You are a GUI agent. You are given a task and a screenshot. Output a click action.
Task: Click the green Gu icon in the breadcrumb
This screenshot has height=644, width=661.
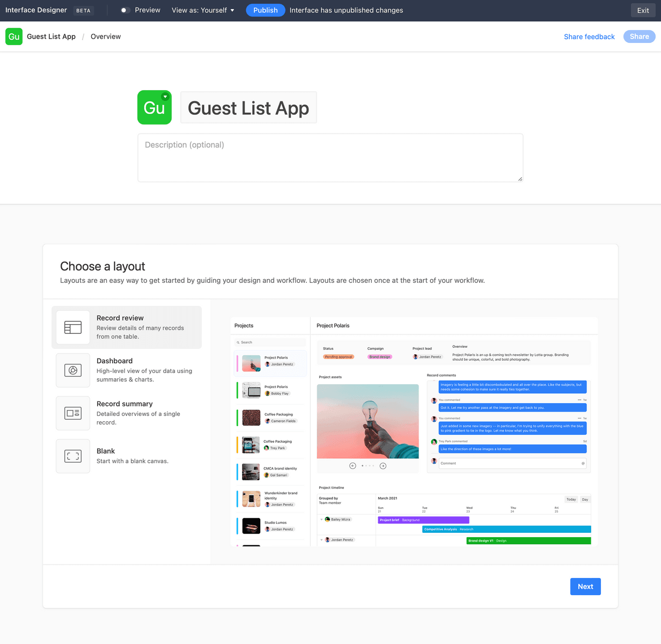coord(13,36)
